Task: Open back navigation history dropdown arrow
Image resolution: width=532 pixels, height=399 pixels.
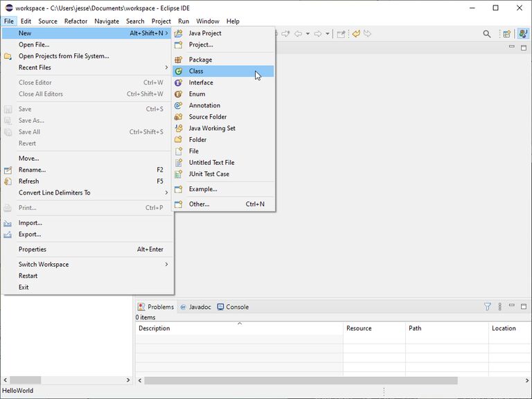Action: click(308, 34)
